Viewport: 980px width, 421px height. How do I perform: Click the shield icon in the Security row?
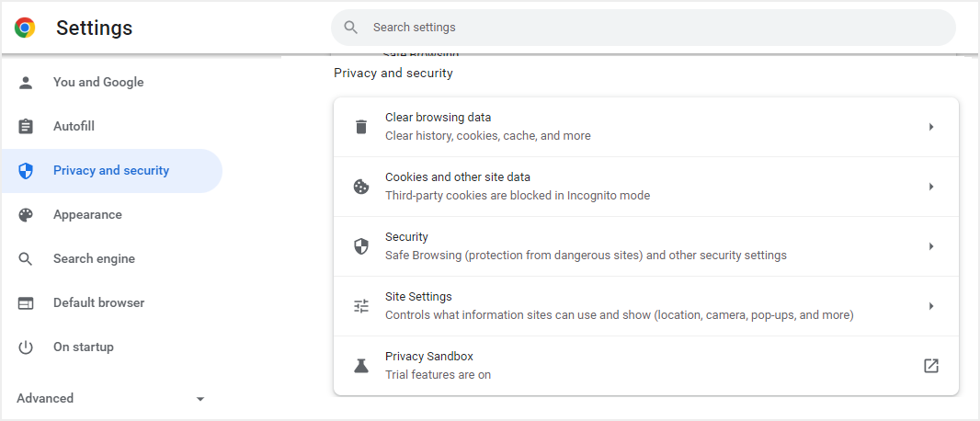coord(361,246)
